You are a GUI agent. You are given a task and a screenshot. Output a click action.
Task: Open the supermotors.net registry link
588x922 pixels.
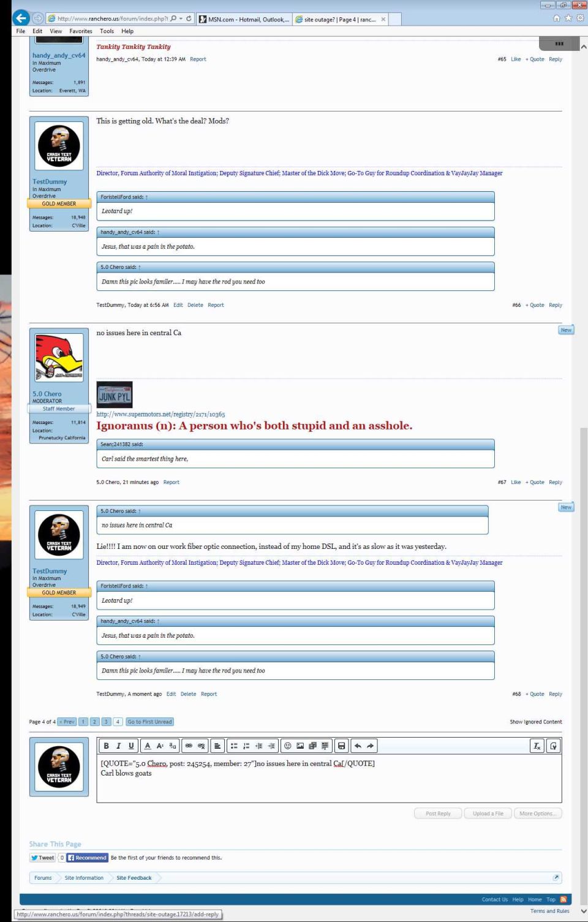coord(160,414)
